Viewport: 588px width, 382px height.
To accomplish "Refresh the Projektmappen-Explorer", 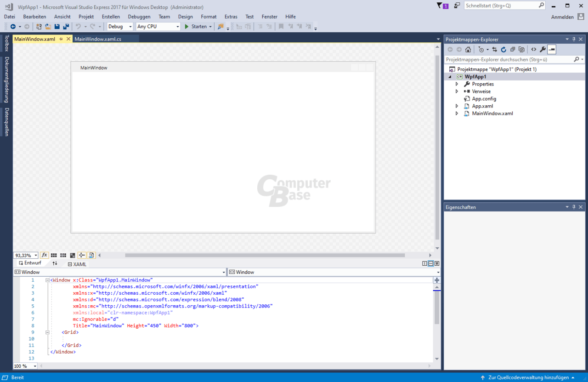I will pos(504,49).
